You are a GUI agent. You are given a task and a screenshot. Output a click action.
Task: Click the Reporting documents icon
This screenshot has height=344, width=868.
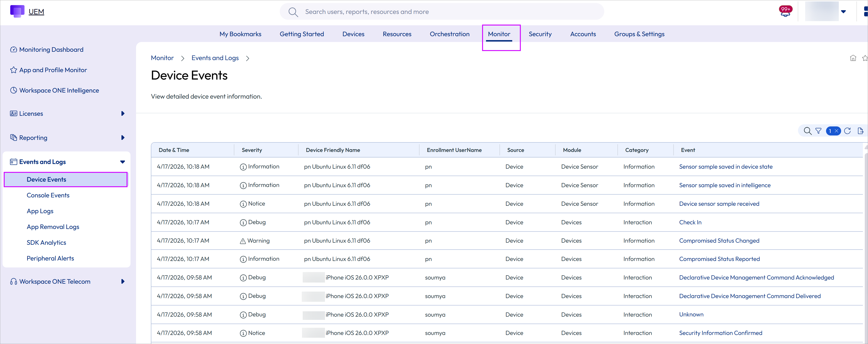13,138
